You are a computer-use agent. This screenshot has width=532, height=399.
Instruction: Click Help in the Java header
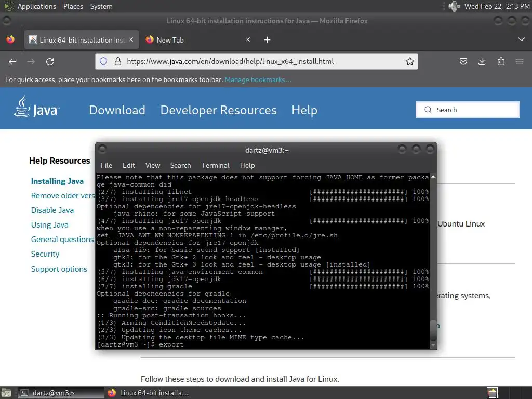tap(304, 110)
